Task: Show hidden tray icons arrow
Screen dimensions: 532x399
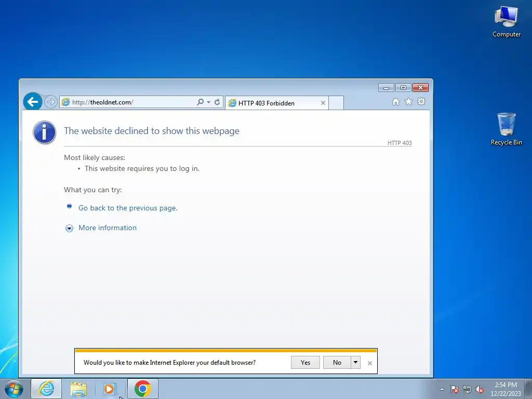Action: point(442,389)
